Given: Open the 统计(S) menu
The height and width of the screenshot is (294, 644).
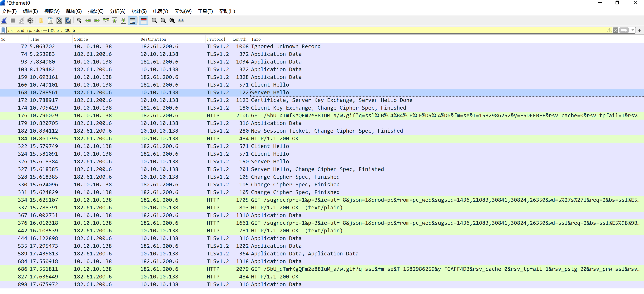Looking at the screenshot, I should coord(139,11).
